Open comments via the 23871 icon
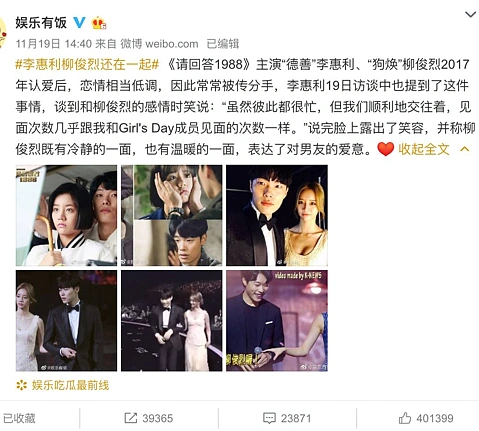The image size is (479, 431). [269, 418]
